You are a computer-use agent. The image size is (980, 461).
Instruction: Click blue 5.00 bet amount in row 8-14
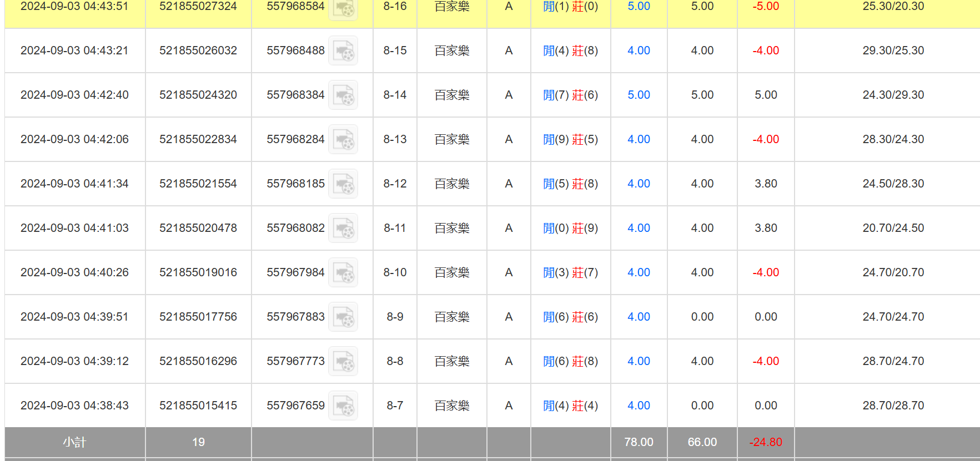point(639,95)
